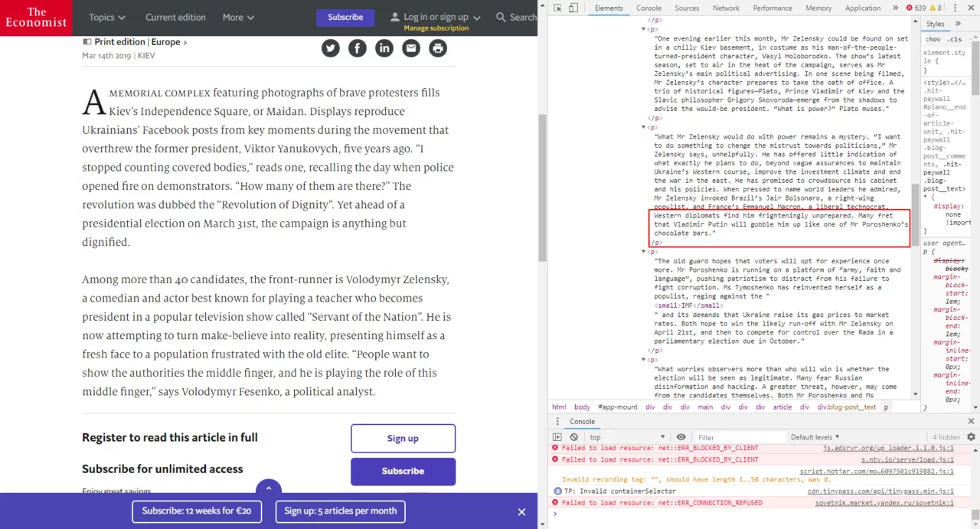This screenshot has height=529, width=980.
Task: Click the Search magnifier in the header
Action: pyautogui.click(x=501, y=17)
